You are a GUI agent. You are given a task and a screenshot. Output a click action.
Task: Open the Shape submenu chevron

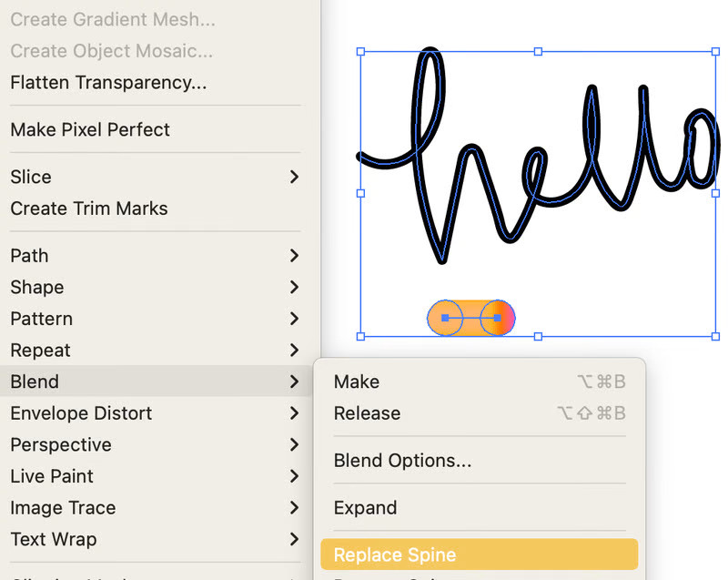point(294,287)
